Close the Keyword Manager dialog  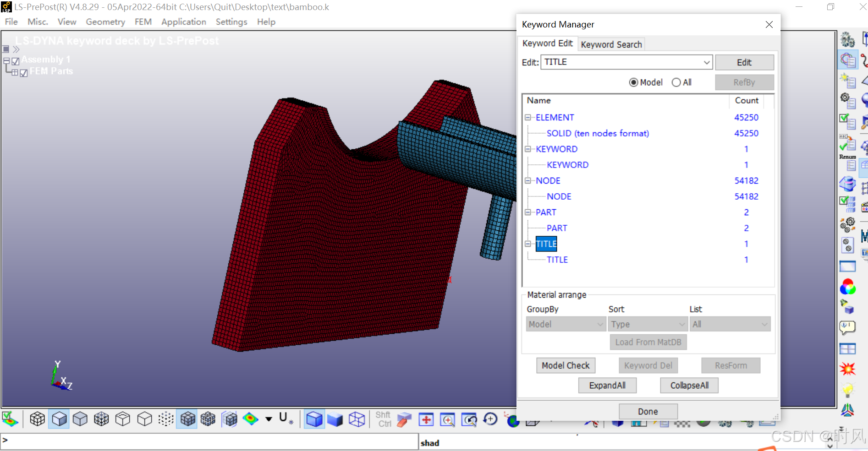pyautogui.click(x=769, y=25)
